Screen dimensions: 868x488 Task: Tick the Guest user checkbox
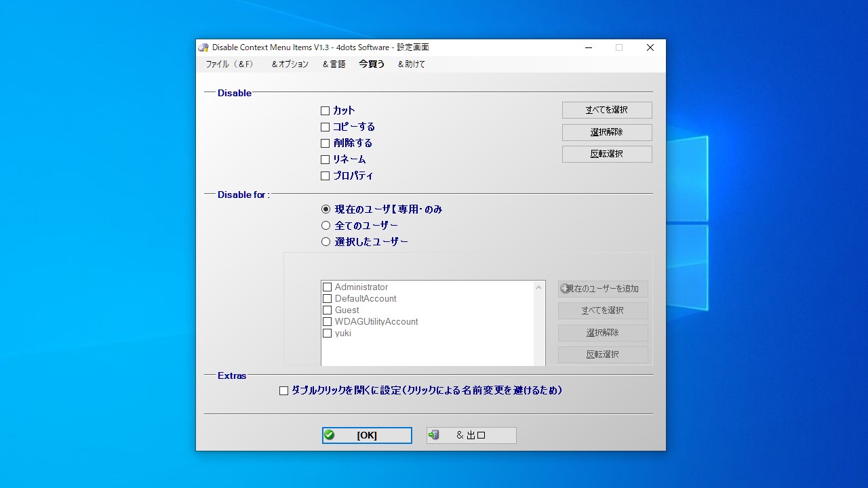(328, 310)
